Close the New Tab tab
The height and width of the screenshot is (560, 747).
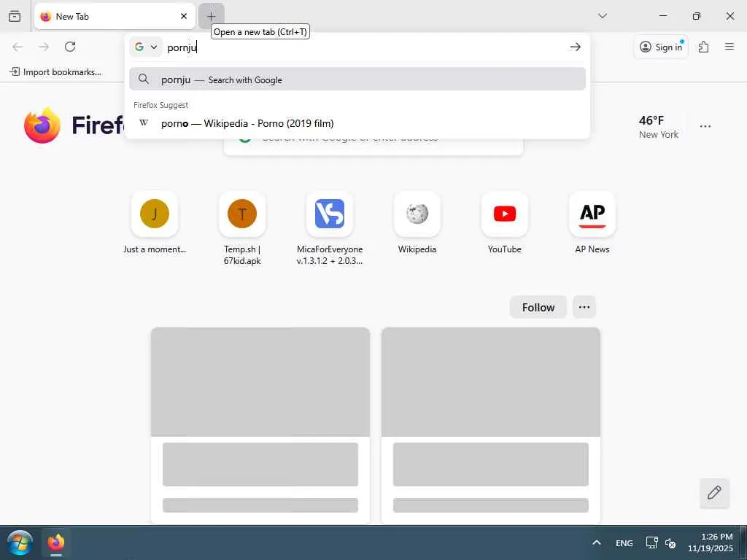[x=183, y=16]
